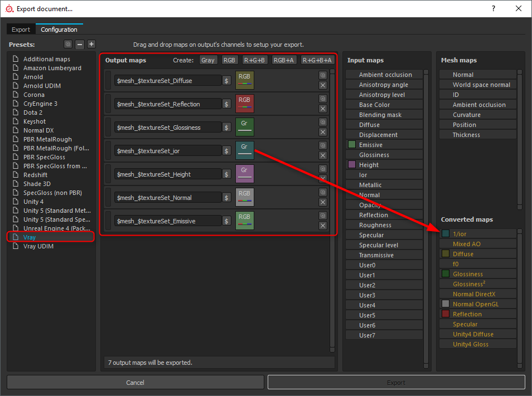The image size is (532, 396).
Task: Duplicate the Glossiness output map row
Action: [323, 122]
